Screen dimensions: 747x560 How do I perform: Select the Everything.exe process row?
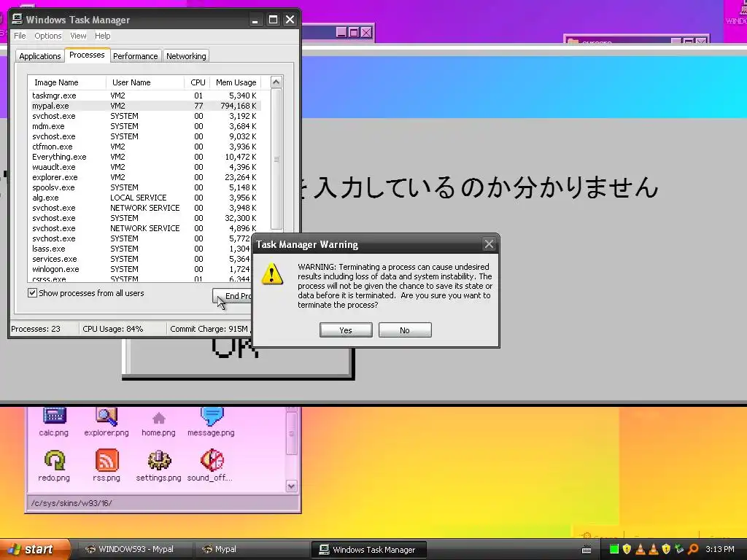coord(144,157)
